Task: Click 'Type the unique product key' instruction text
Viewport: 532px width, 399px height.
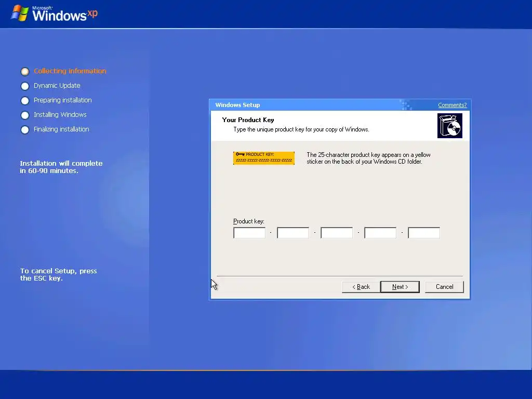Action: (301, 129)
